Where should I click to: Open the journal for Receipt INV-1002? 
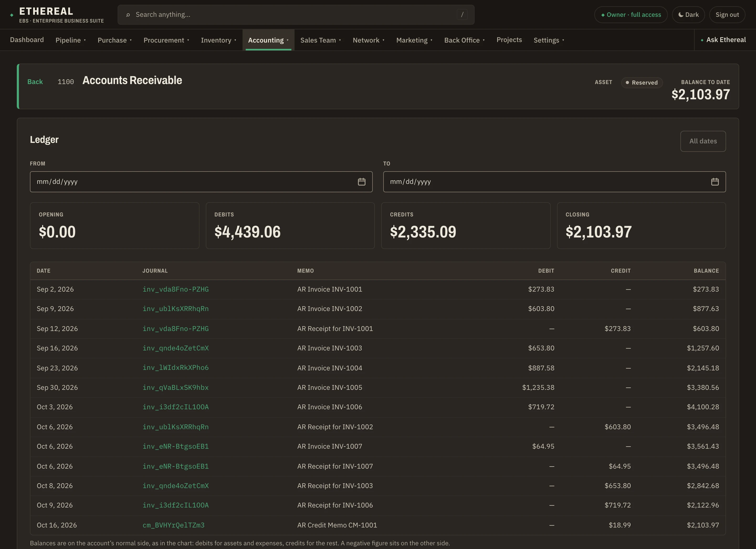[176, 427]
